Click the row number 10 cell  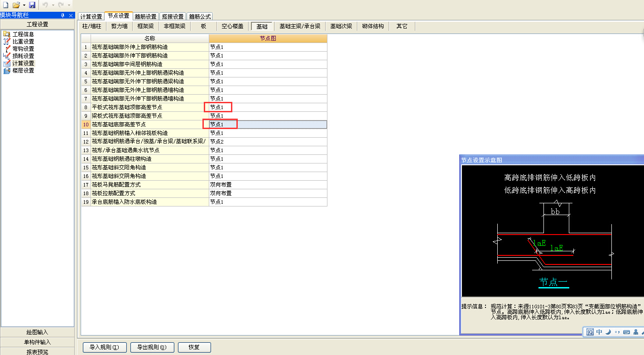pyautogui.click(x=86, y=125)
